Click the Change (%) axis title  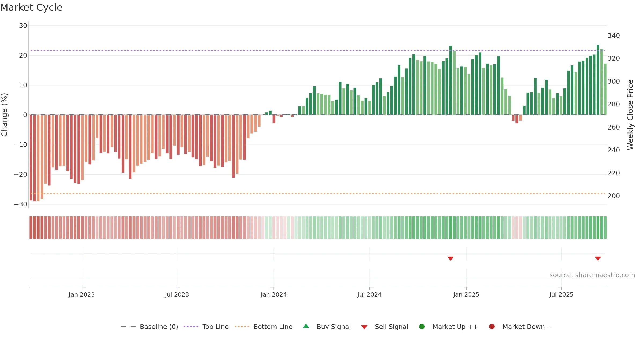pos(4,115)
